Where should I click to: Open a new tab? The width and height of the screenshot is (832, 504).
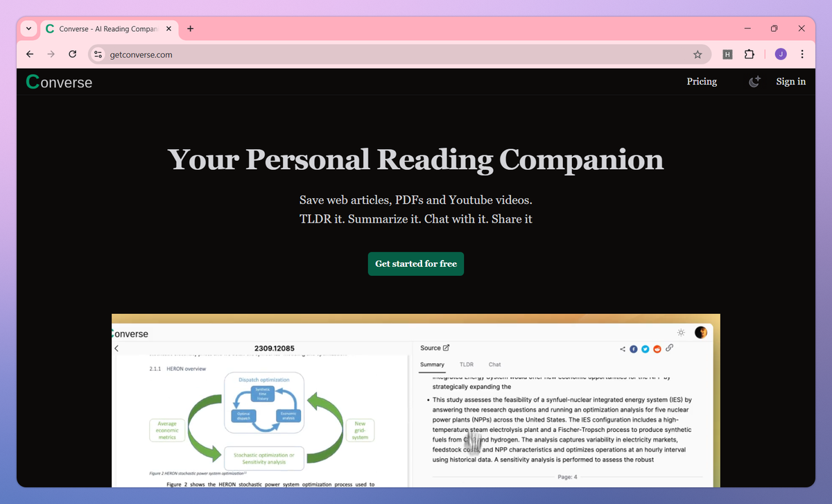190,28
